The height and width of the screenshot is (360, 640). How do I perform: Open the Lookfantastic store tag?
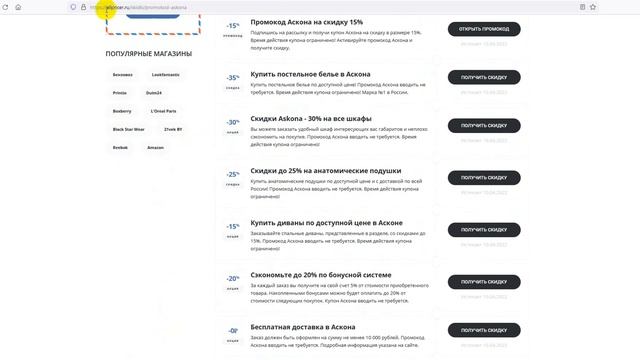165,75
